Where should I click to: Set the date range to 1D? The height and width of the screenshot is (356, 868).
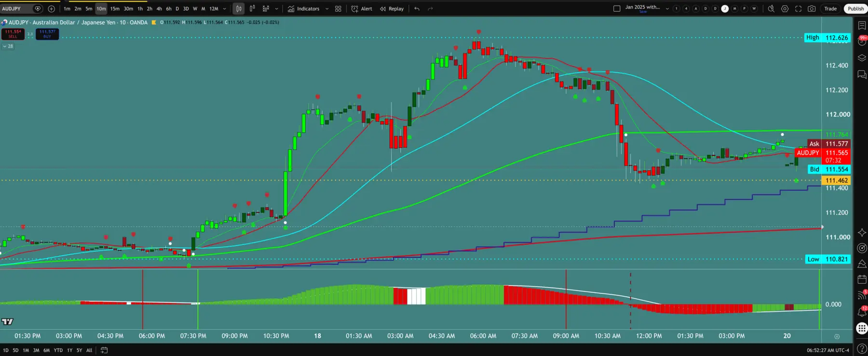(x=5, y=350)
